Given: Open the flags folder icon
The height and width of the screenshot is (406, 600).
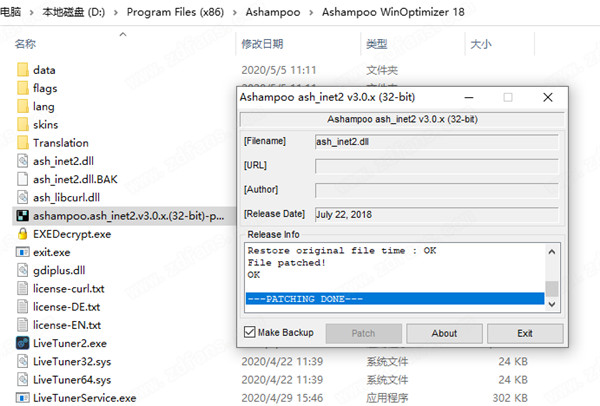Looking at the screenshot, I should 23,88.
